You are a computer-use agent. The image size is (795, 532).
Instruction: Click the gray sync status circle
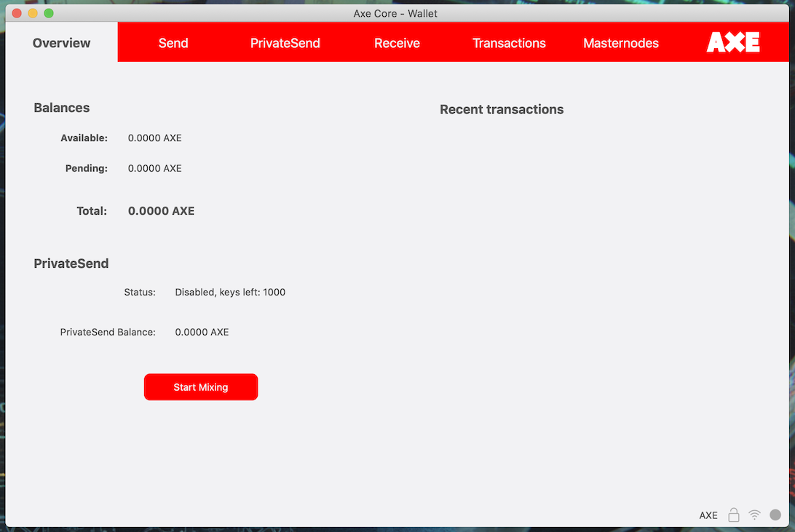(775, 515)
